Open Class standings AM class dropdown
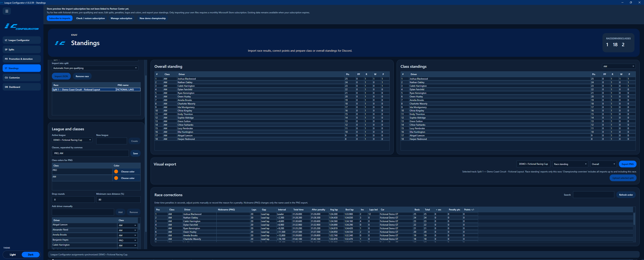 coord(619,66)
